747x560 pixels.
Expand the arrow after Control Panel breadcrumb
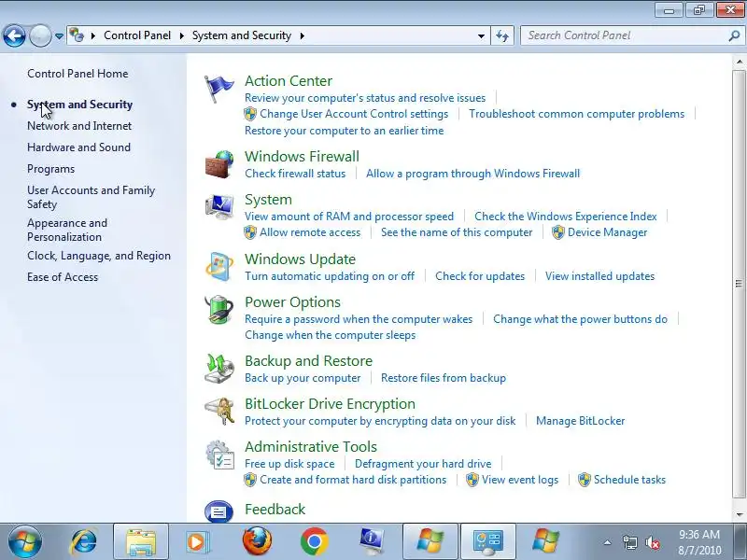click(181, 35)
